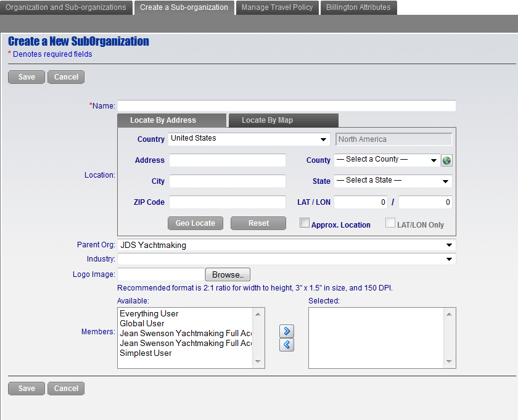518x420 pixels.
Task: Select Simplest User in Available list
Action: (146, 353)
